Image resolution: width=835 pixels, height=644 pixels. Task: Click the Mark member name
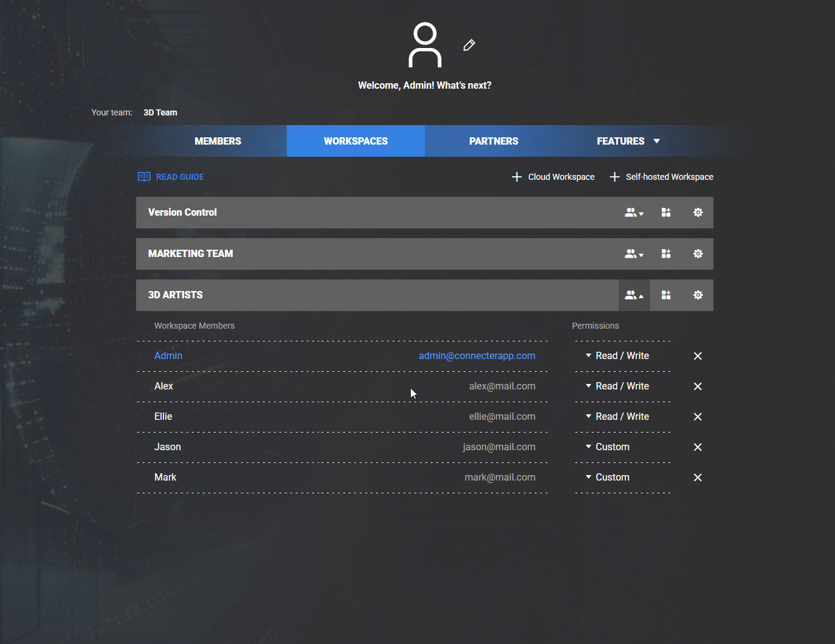tap(165, 478)
